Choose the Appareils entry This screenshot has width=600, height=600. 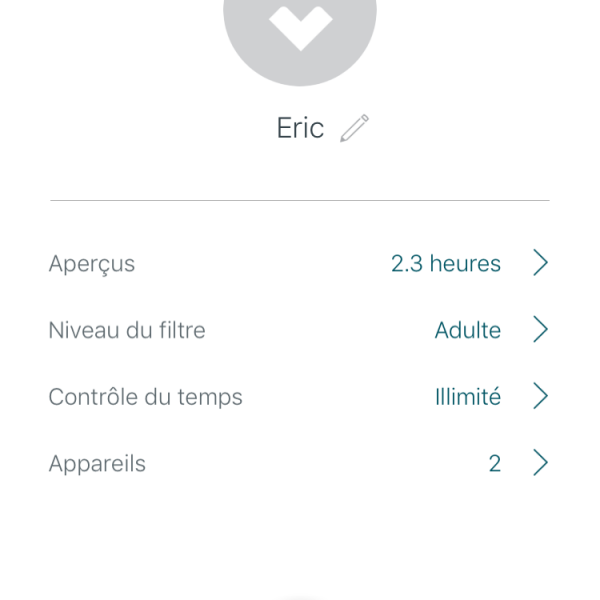(x=97, y=464)
